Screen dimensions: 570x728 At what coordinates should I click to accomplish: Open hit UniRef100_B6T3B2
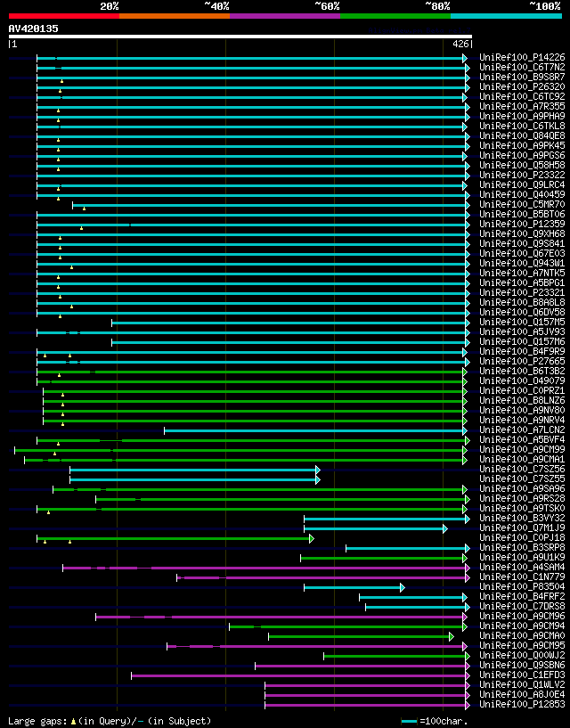tap(522, 371)
